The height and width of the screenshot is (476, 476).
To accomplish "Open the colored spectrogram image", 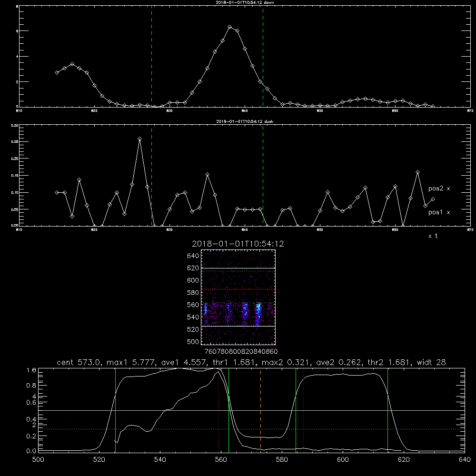I will coord(238,297).
